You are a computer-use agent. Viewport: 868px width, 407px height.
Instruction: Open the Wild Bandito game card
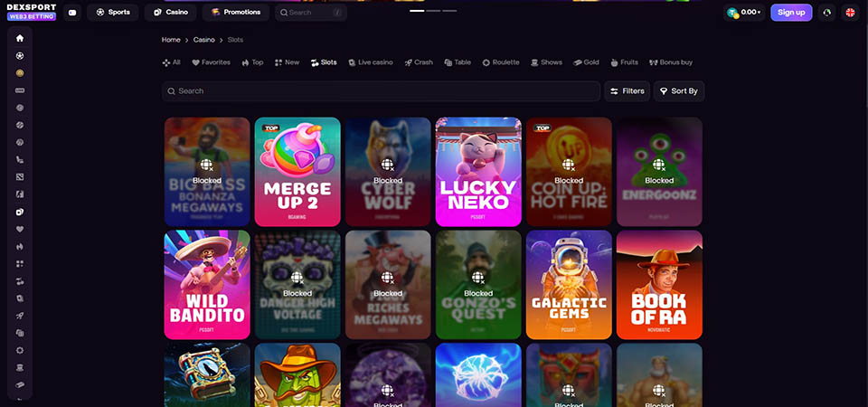click(x=207, y=285)
